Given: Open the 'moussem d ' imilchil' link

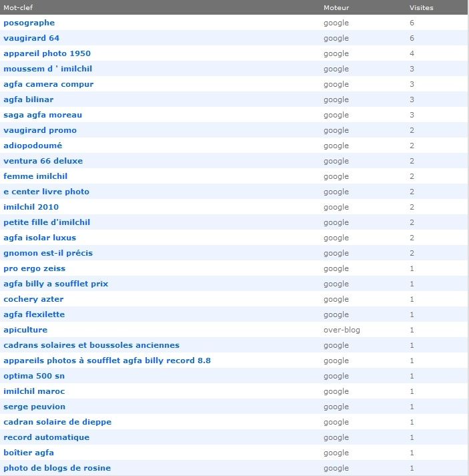Looking at the screenshot, I should coord(45,69).
